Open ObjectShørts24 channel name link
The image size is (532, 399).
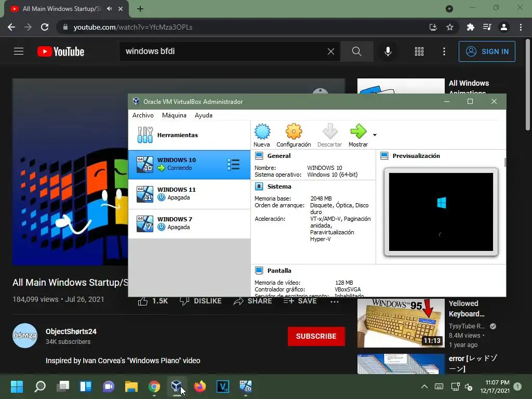point(71,331)
